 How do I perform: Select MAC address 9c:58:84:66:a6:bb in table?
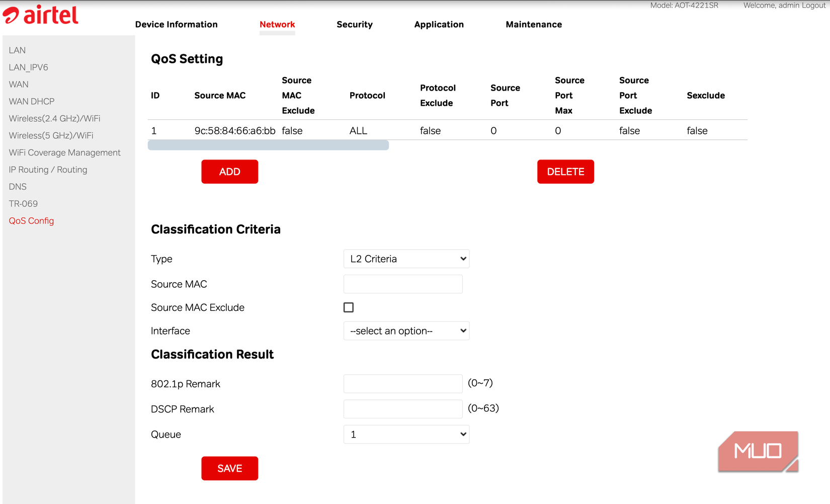tap(235, 131)
